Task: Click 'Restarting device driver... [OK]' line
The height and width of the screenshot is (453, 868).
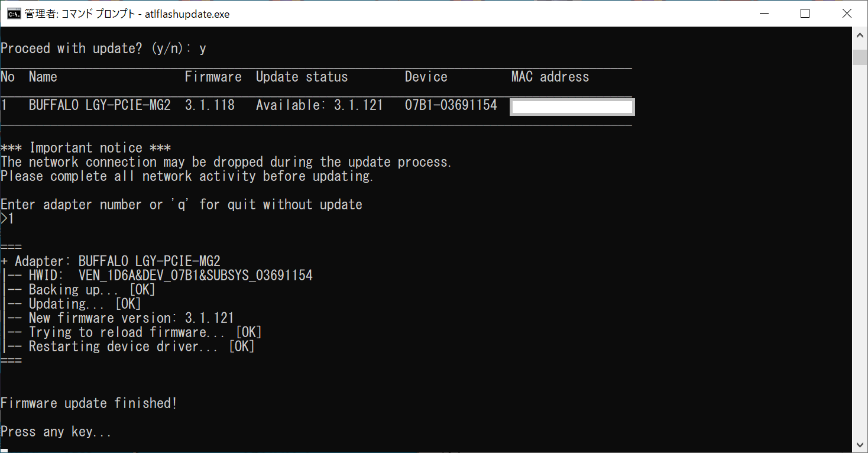Action: pyautogui.click(x=128, y=347)
